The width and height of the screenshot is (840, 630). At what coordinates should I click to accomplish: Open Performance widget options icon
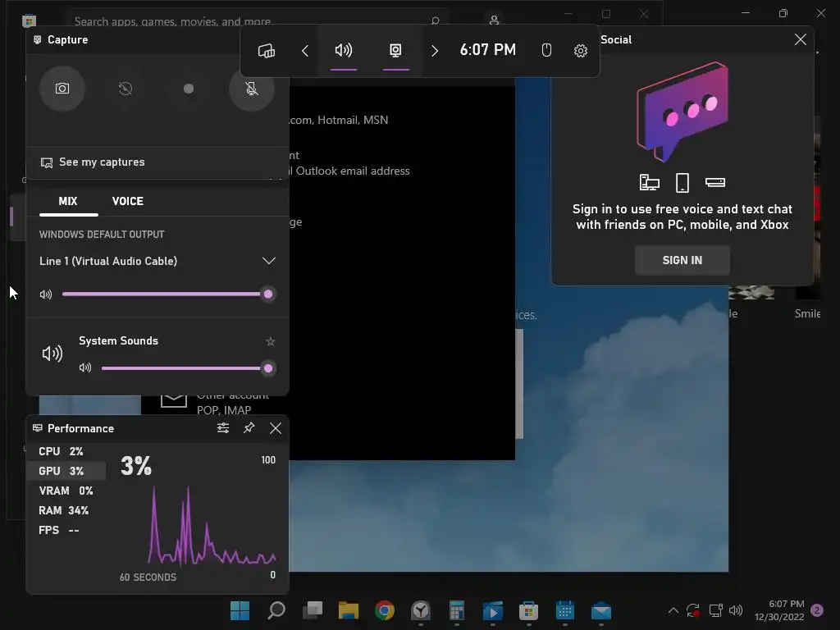coord(223,428)
